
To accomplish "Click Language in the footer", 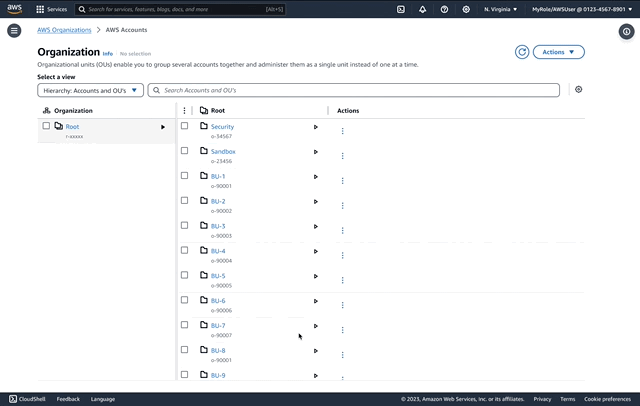I will [103, 399].
